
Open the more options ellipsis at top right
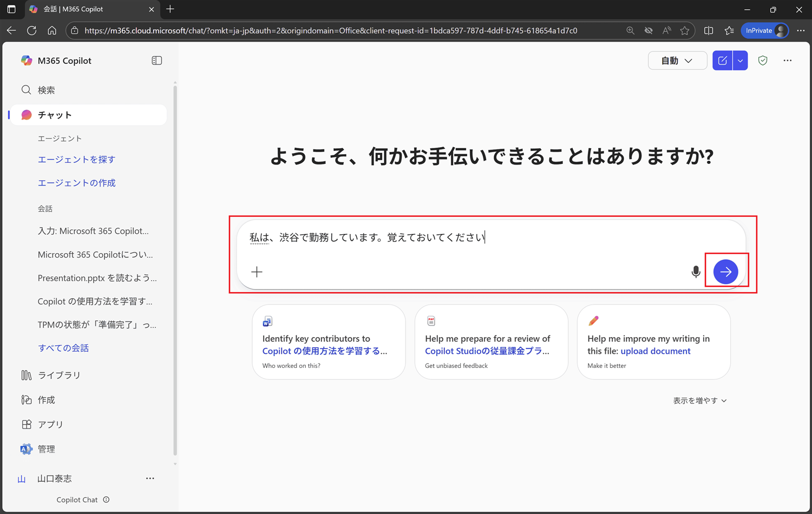[x=787, y=61]
